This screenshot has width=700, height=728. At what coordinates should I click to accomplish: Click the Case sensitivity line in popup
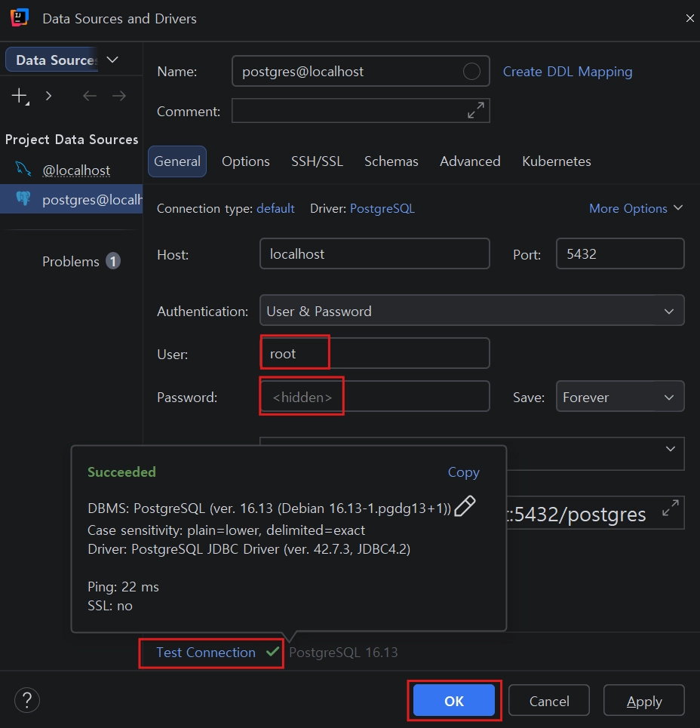[x=226, y=530]
